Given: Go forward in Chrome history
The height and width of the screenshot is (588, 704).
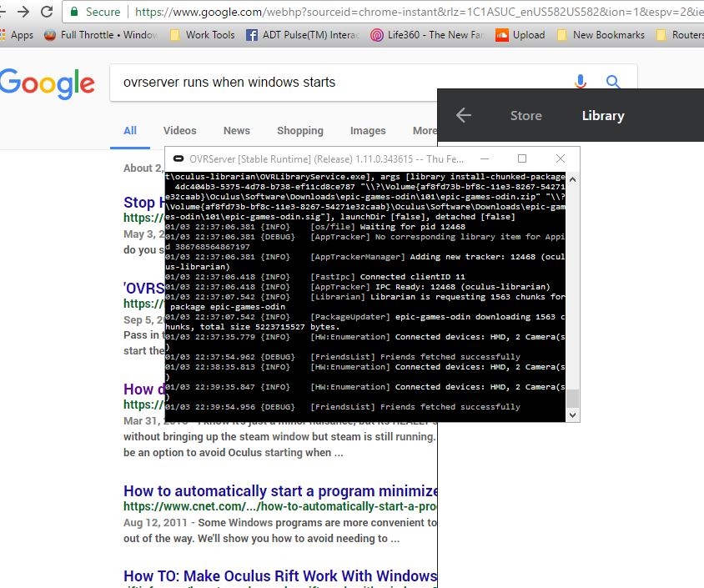Looking at the screenshot, I should [x=23, y=11].
